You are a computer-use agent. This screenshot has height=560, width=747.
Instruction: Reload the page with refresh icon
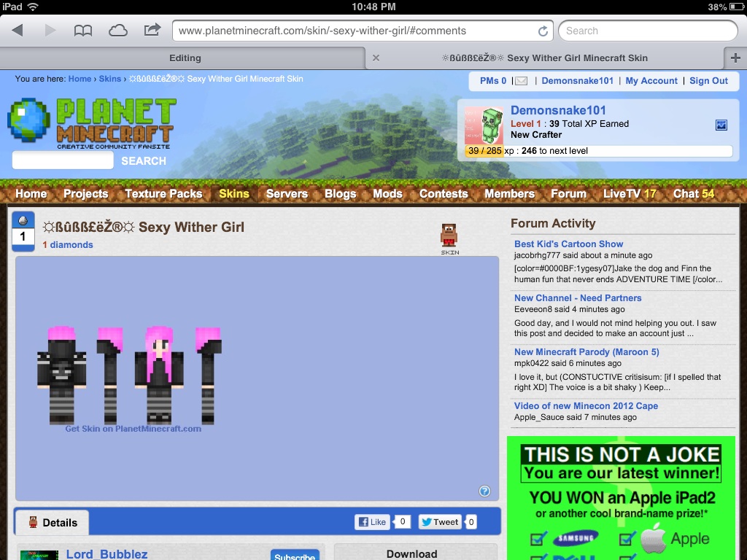click(x=543, y=31)
